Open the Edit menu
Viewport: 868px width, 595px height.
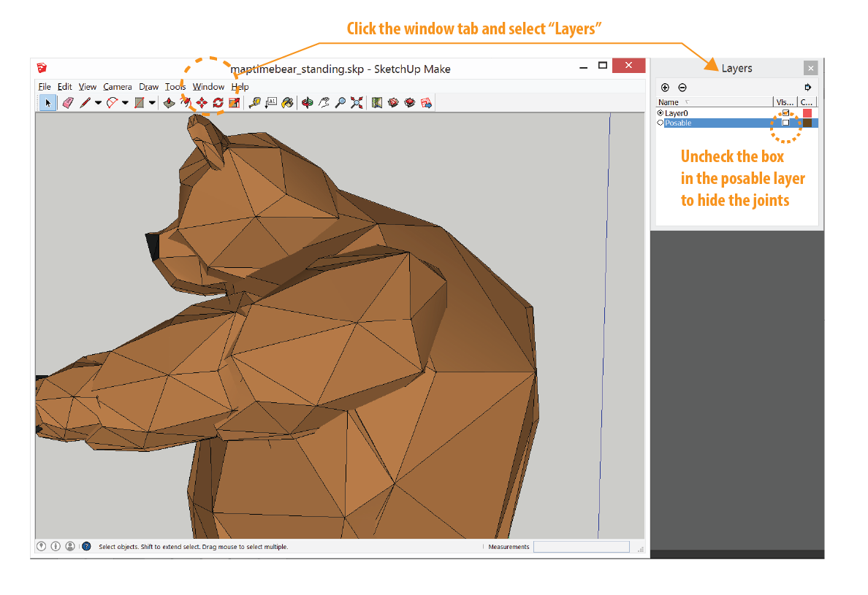coord(65,87)
